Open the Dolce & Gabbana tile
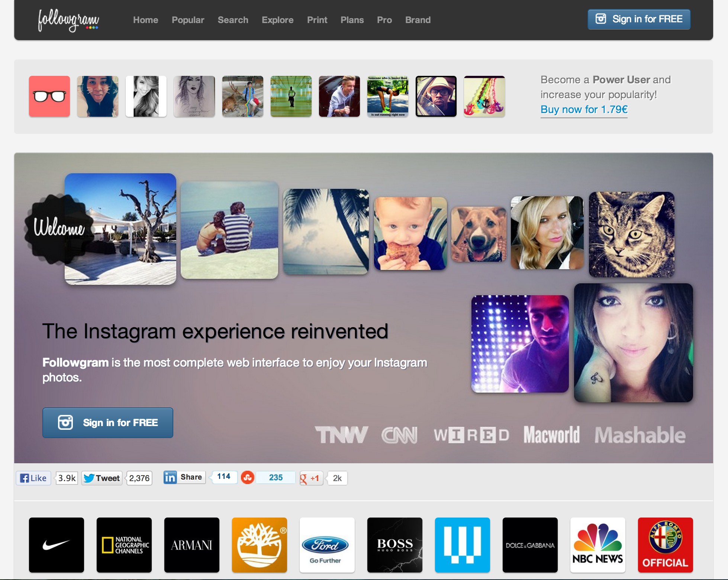The image size is (728, 580). (530, 545)
